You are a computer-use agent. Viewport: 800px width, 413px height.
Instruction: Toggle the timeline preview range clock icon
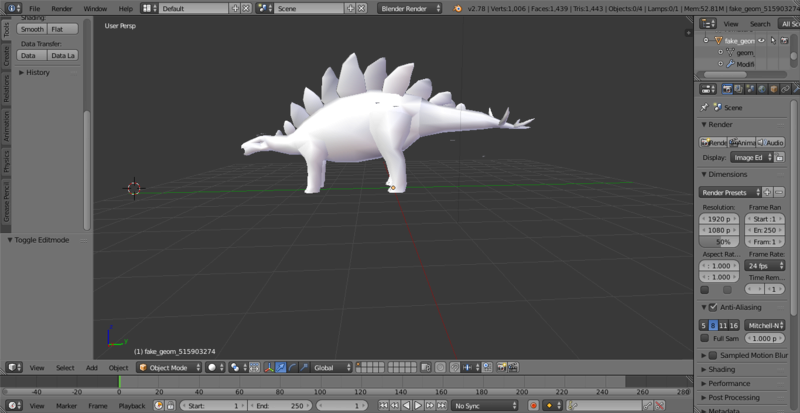point(159,406)
